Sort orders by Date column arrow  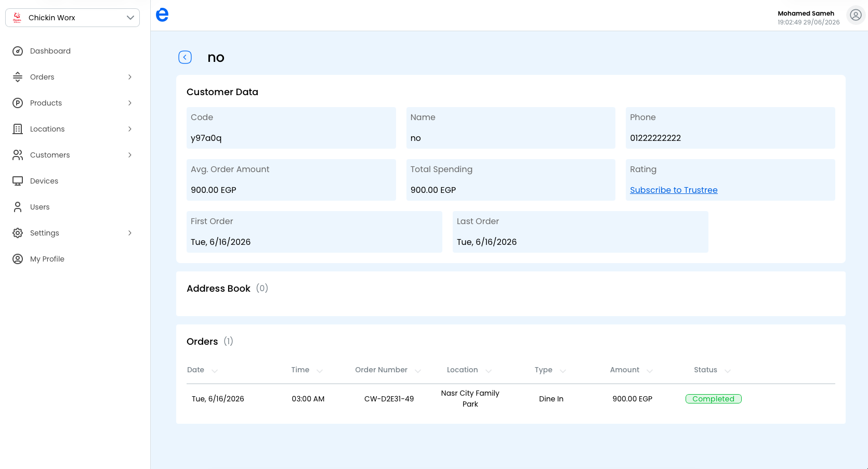pyautogui.click(x=215, y=371)
